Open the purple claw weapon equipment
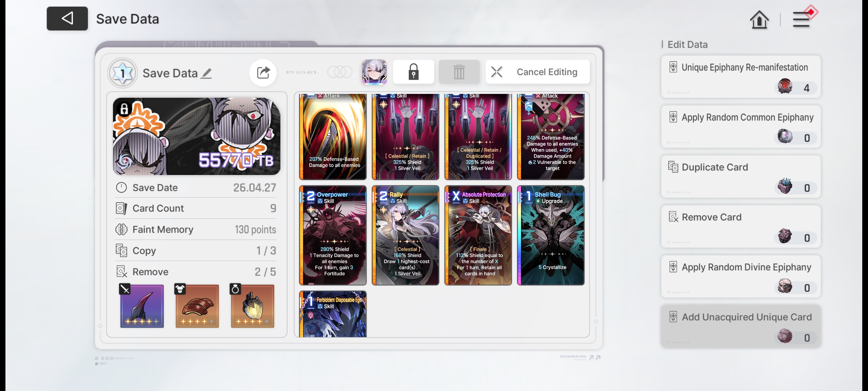The width and height of the screenshot is (868, 391). point(142,306)
